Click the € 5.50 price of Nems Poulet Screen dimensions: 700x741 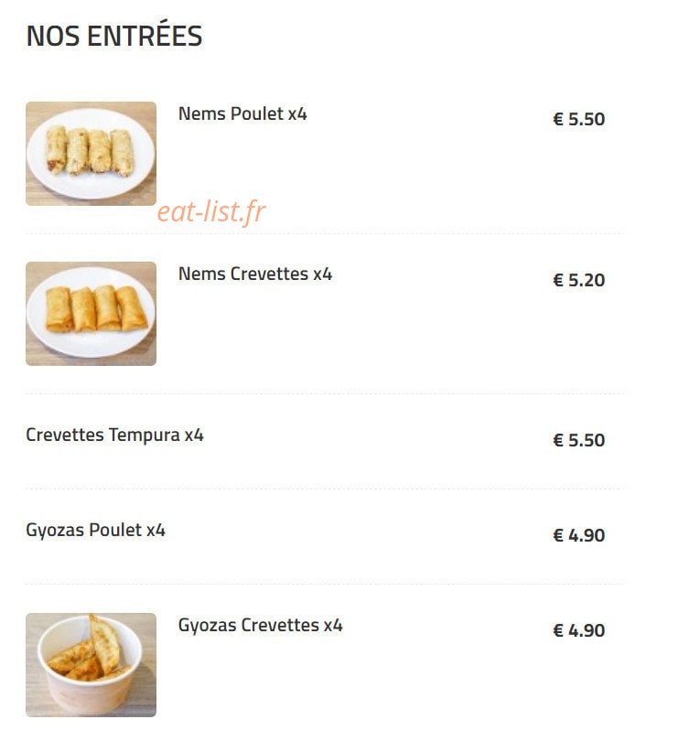[579, 119]
